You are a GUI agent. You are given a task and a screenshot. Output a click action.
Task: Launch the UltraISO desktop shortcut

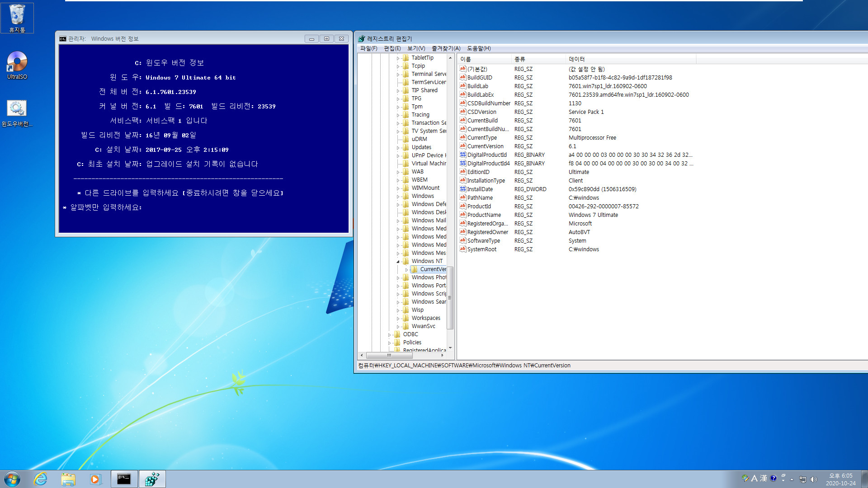point(17,66)
